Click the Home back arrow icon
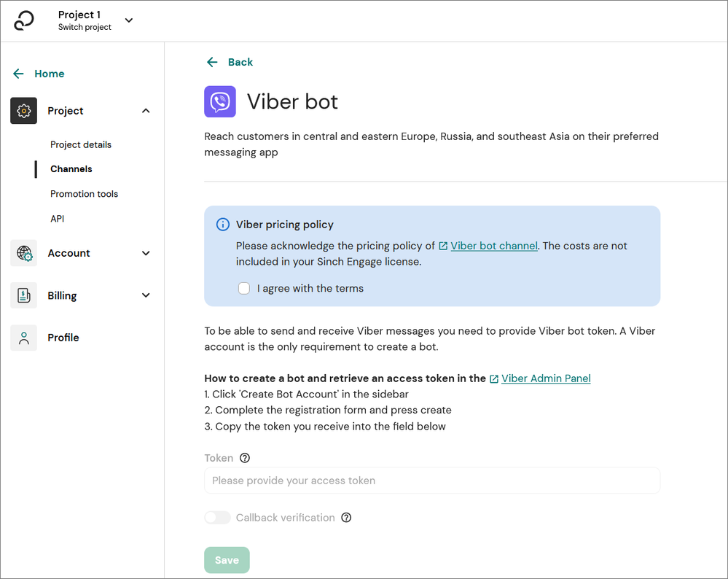728x579 pixels. pyautogui.click(x=18, y=74)
